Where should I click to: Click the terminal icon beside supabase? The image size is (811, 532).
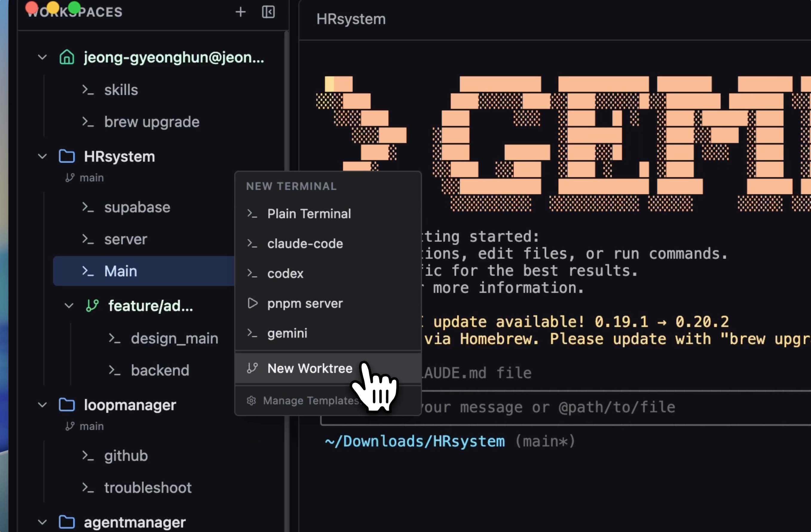pos(88,207)
